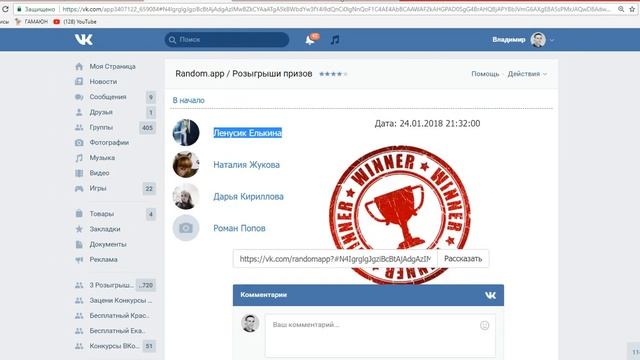The image size is (640, 360).
Task: Open Музыка sidebar note icon
Action: [x=79, y=158]
